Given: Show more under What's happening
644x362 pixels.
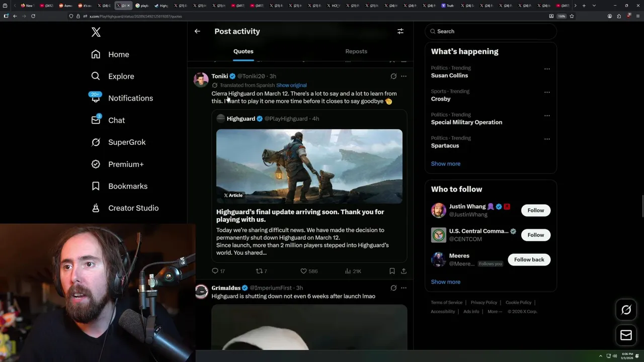Looking at the screenshot, I should coord(446,164).
